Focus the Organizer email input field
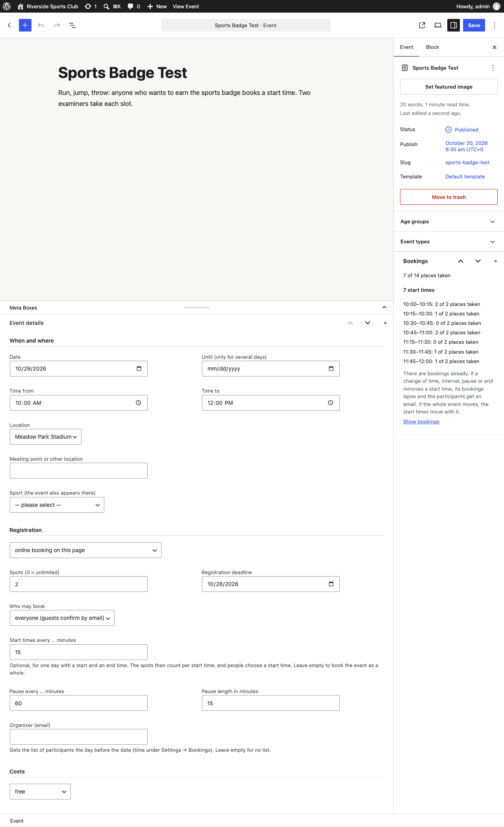The height and width of the screenshot is (827, 504). coord(79,737)
